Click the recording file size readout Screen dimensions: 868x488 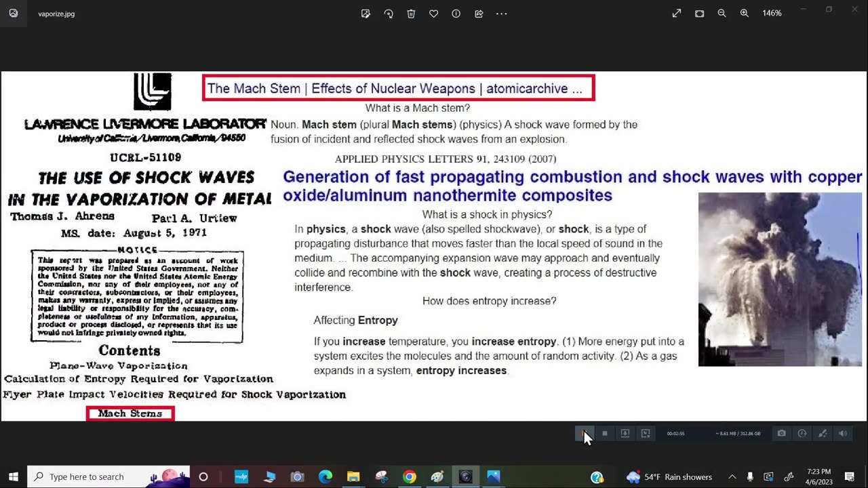point(738,434)
